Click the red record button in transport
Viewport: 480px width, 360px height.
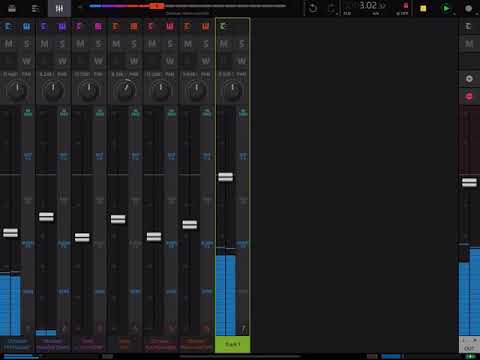[x=406, y=5]
